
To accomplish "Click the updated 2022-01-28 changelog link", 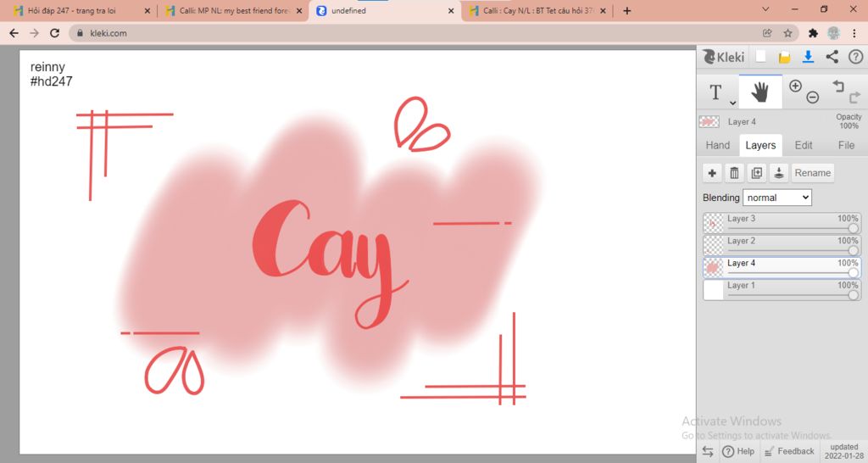I will click(843, 451).
